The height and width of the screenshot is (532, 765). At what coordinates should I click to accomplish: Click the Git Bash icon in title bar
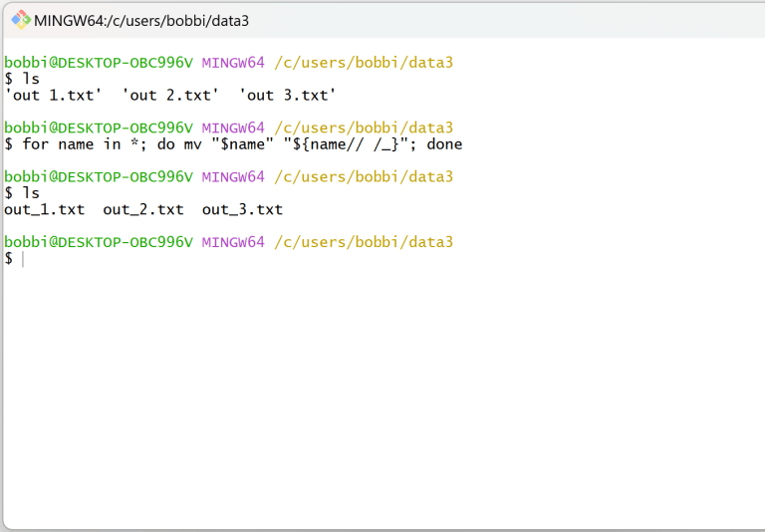pyautogui.click(x=21, y=20)
